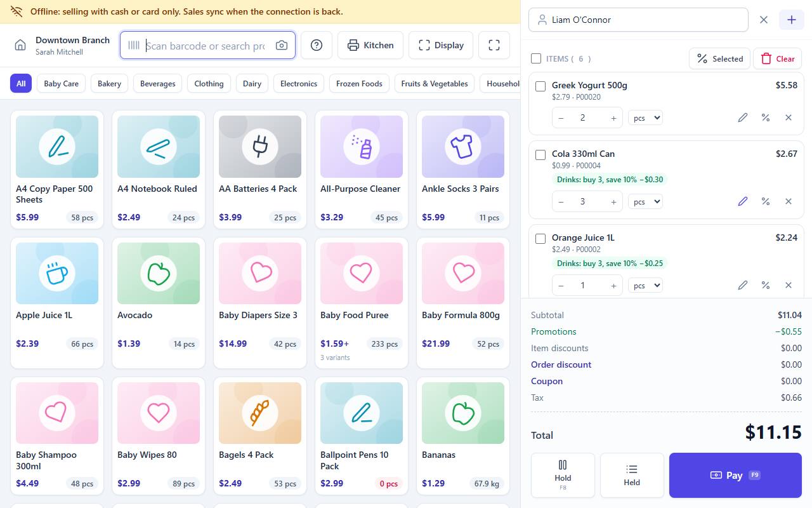
Task: Apply discount to Selected items
Action: click(719, 58)
